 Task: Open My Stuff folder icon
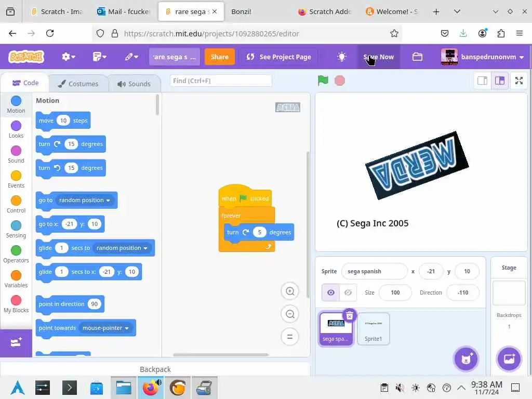pos(417,57)
